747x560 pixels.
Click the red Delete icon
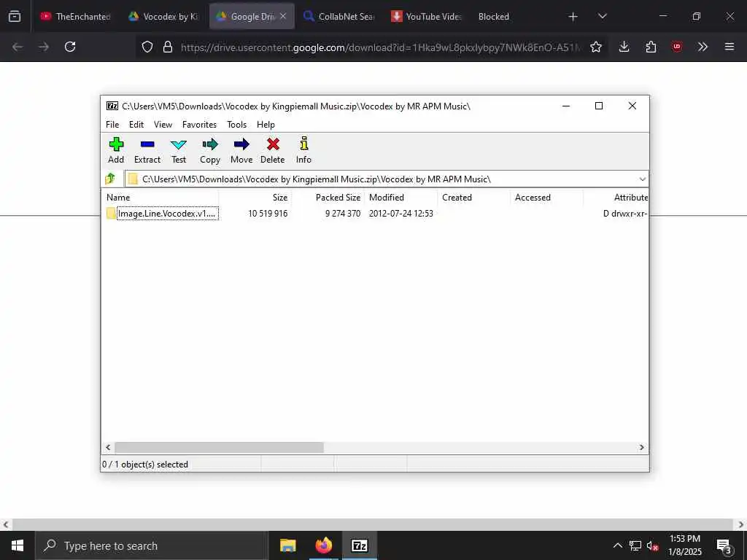coord(273,150)
